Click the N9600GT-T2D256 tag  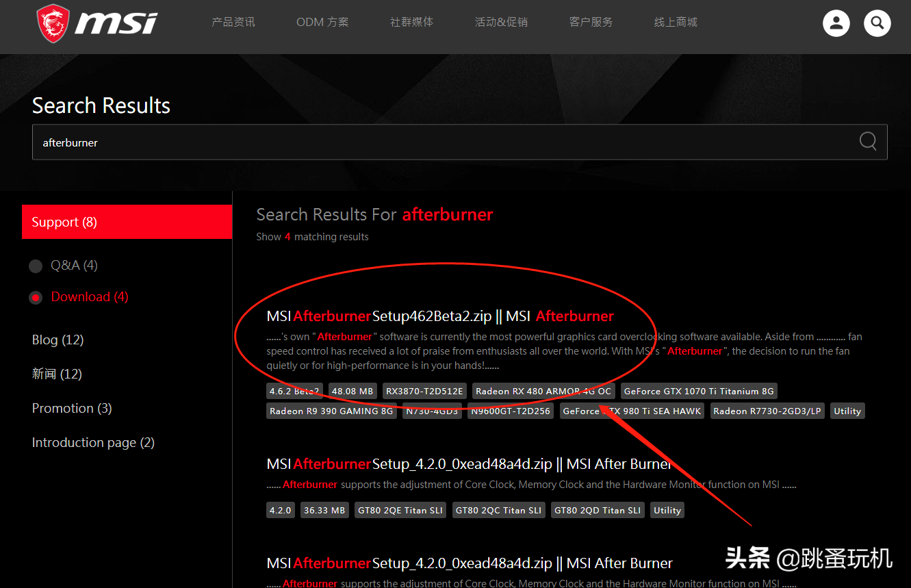(511, 411)
